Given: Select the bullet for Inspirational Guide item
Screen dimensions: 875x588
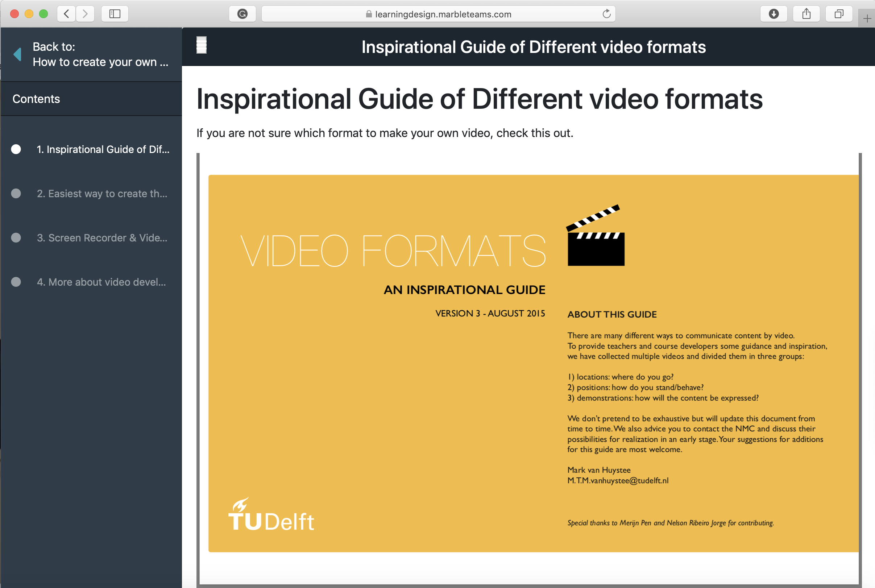Looking at the screenshot, I should [16, 149].
